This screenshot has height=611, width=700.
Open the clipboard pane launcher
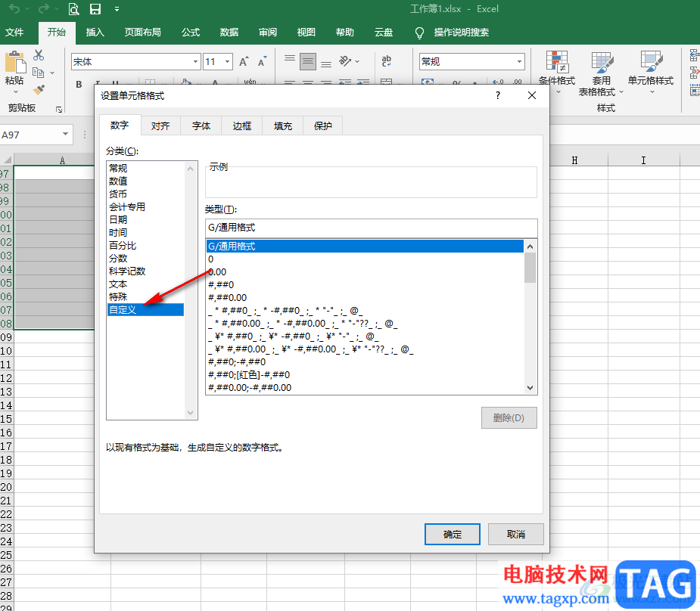click(x=59, y=109)
